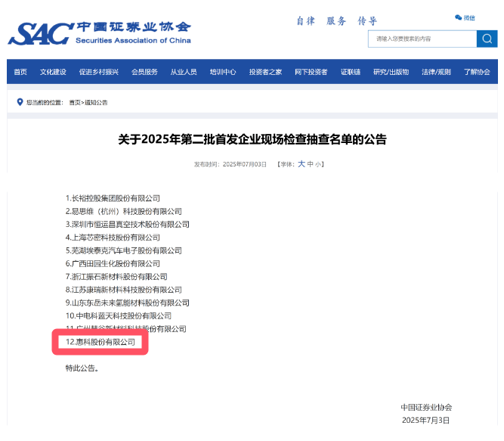Open the 促进乡村振兴 menu item
504x441 pixels.
pos(99,72)
